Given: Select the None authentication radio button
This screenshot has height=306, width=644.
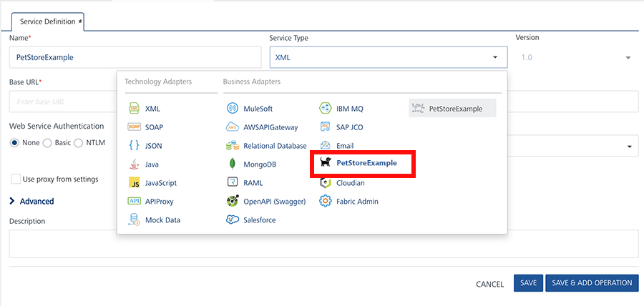Looking at the screenshot, I should [x=14, y=143].
